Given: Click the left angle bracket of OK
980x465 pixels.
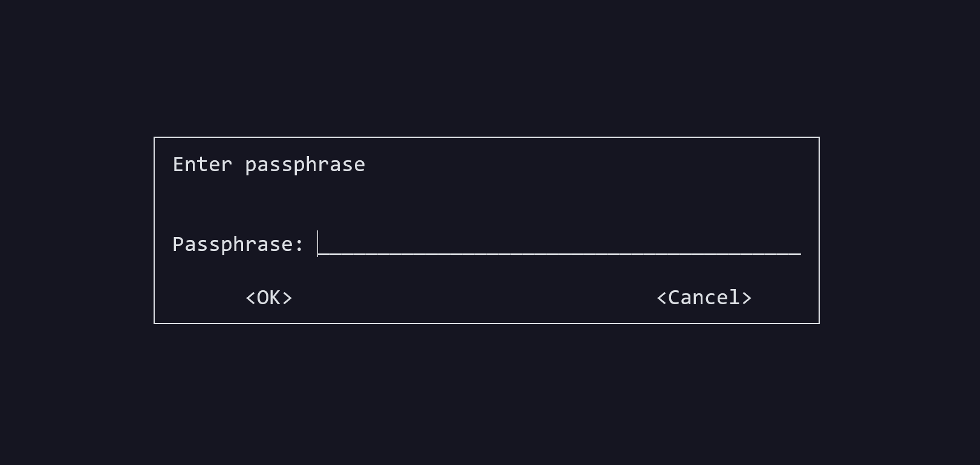Looking at the screenshot, I should tap(250, 298).
